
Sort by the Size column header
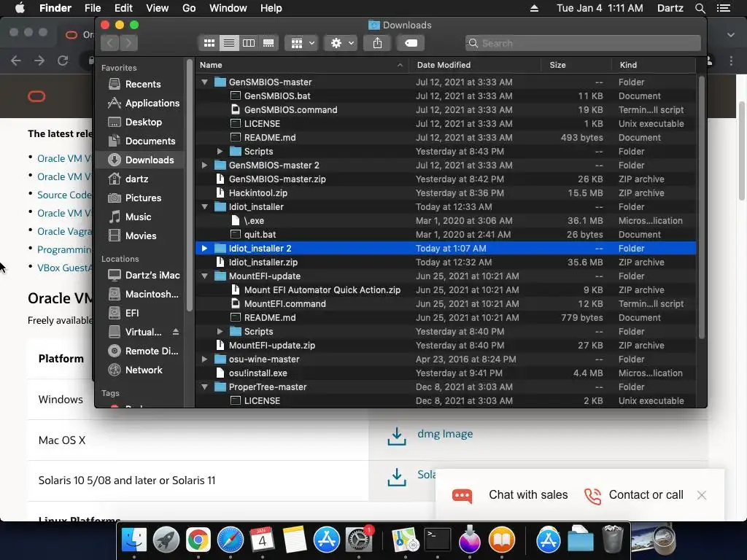[x=576, y=65]
